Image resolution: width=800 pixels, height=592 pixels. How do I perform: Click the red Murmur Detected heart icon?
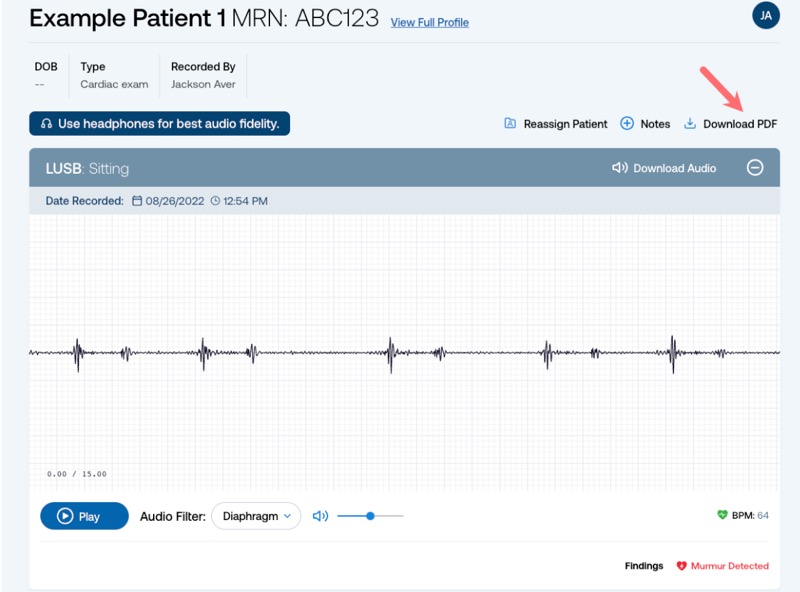[681, 565]
